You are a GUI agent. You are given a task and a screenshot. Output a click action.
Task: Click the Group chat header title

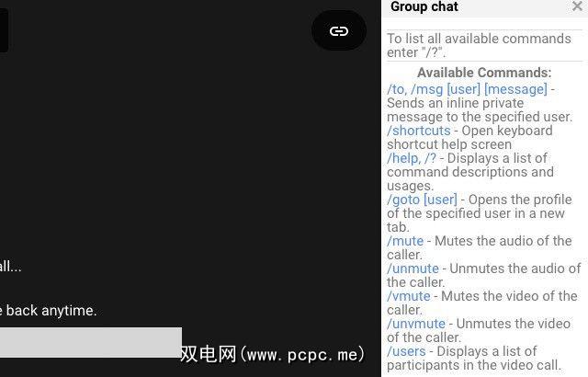[424, 6]
